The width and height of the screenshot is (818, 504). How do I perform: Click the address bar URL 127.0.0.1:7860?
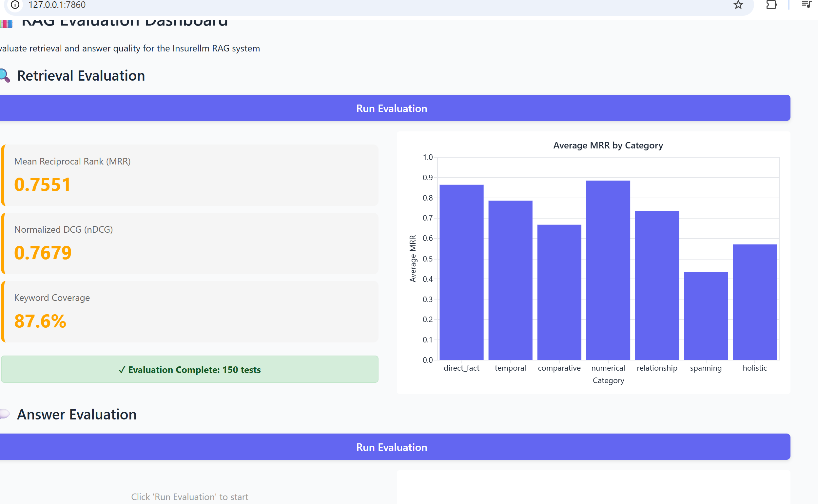coord(57,5)
